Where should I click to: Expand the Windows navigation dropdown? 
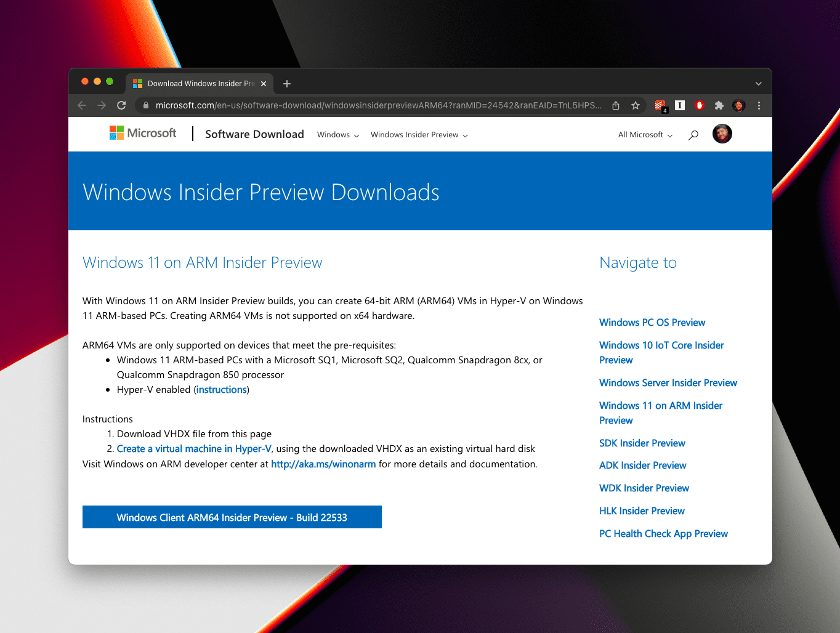coord(337,134)
